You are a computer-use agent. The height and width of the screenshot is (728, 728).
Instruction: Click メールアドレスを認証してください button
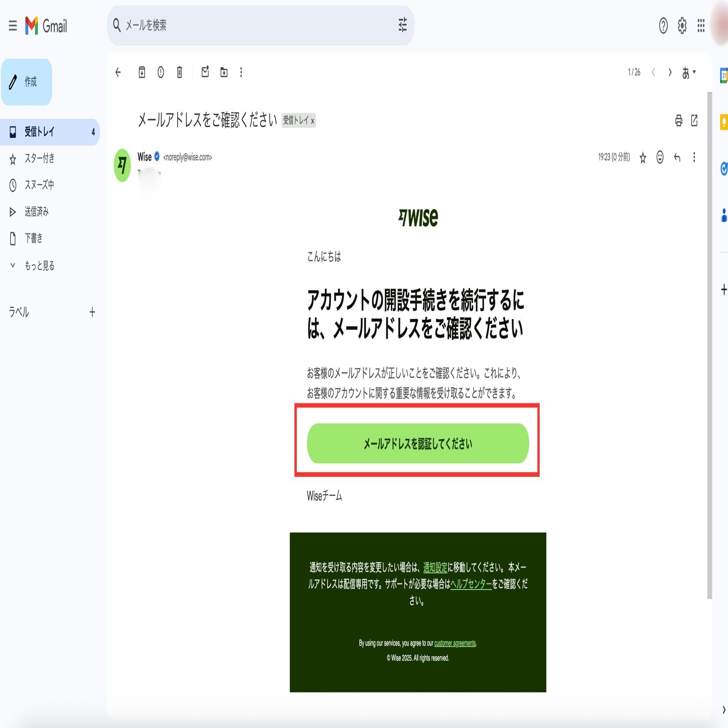(418, 443)
